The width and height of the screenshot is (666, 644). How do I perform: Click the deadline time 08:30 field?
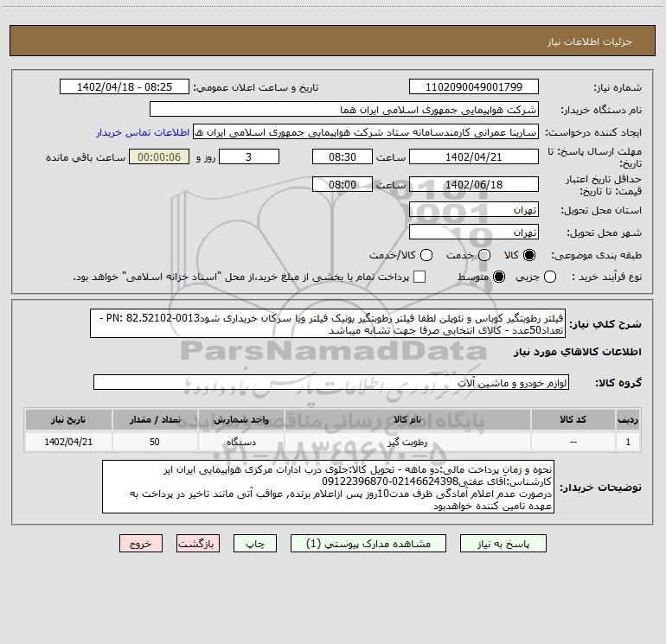pos(343,156)
